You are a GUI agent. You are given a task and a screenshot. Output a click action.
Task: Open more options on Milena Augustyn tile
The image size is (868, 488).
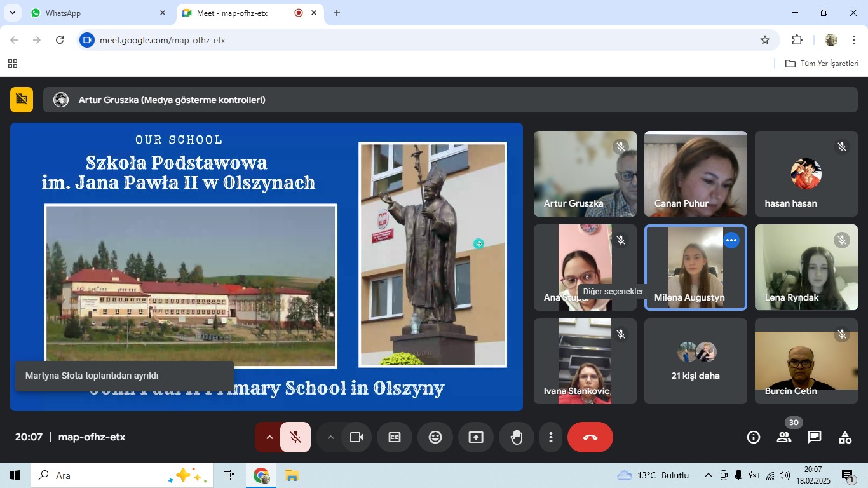[x=731, y=240]
